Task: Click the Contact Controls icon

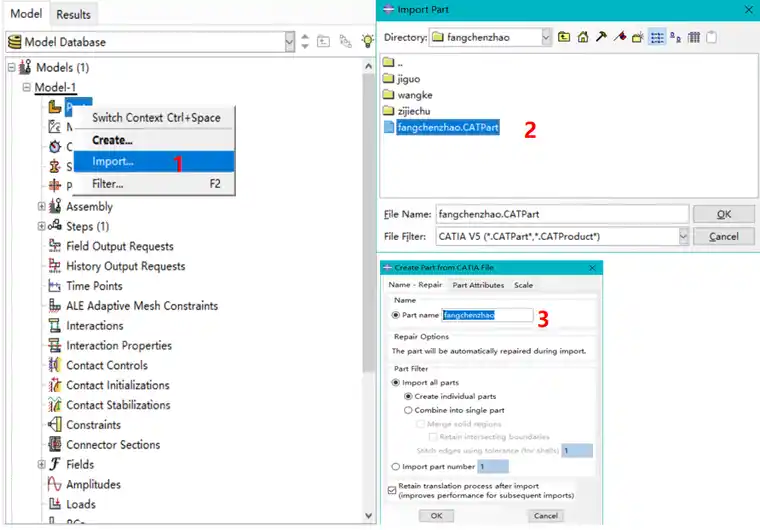Action: [55, 365]
